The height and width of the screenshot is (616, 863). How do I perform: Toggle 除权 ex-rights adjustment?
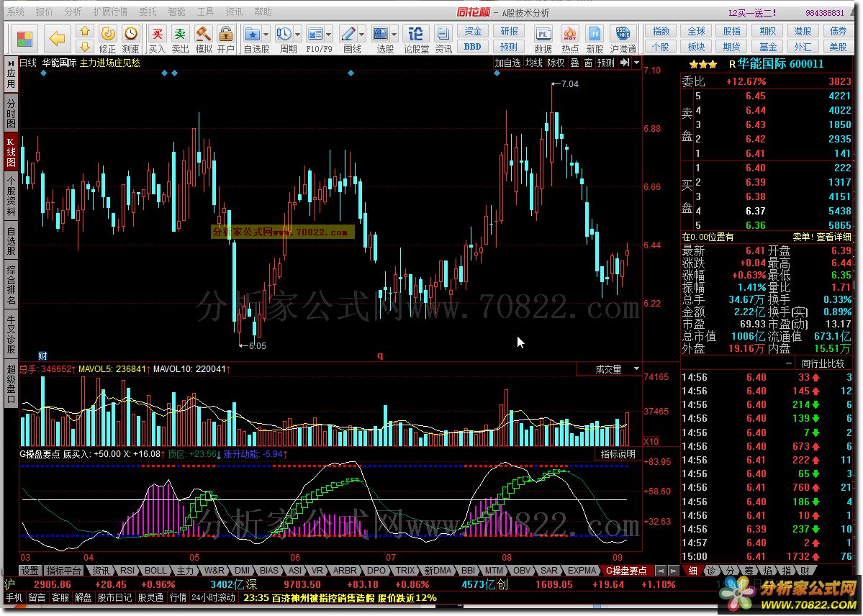556,63
